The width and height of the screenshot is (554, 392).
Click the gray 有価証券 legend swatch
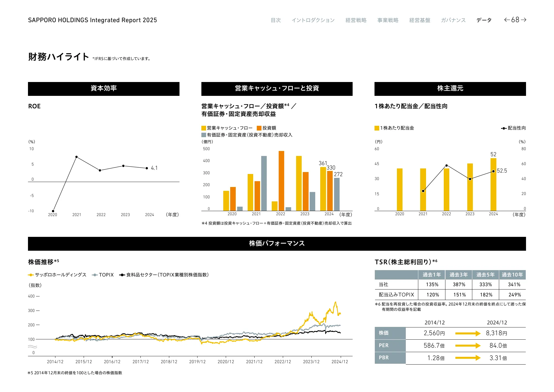click(204, 135)
